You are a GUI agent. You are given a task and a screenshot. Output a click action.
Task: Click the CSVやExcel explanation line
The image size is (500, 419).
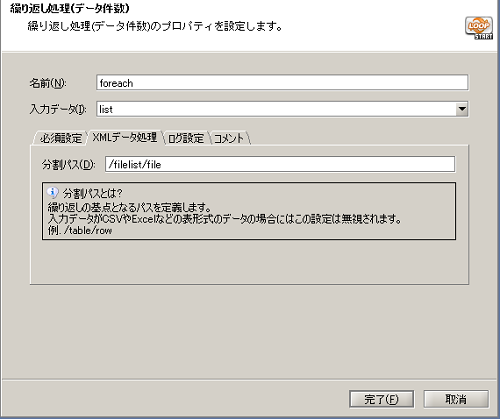(x=225, y=219)
